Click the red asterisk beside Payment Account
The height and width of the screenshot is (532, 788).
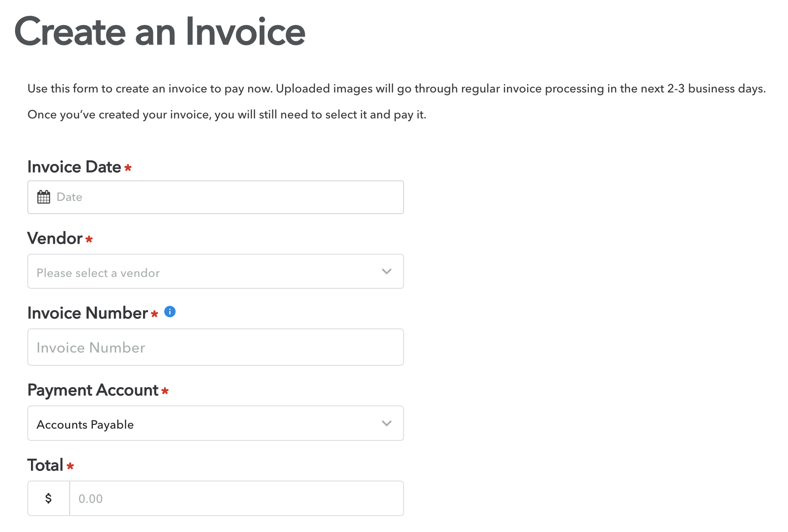(x=165, y=391)
